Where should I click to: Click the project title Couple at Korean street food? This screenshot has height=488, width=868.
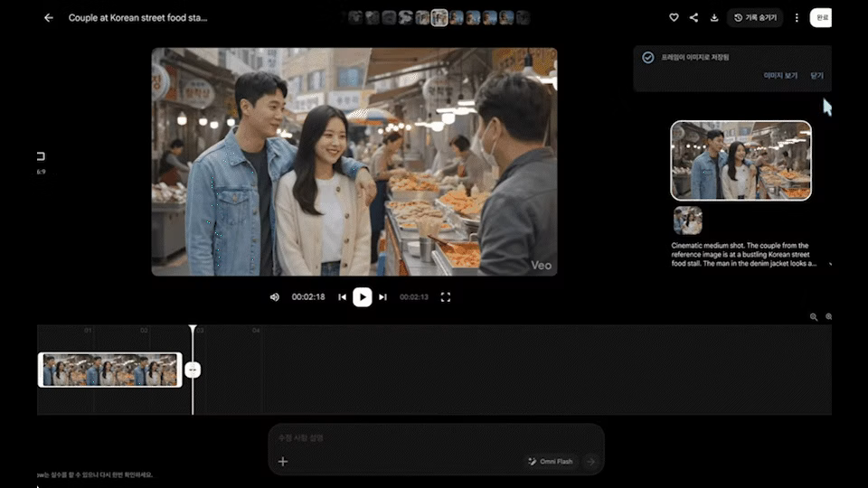(137, 18)
